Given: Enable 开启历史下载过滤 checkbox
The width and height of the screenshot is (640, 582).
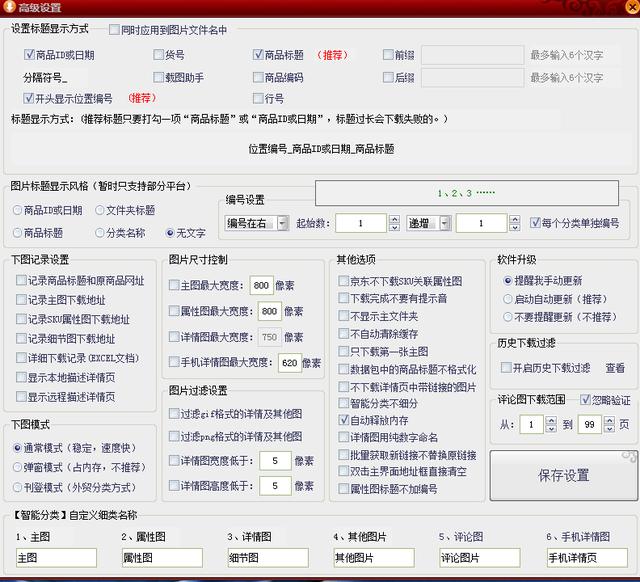Looking at the screenshot, I should click(507, 368).
